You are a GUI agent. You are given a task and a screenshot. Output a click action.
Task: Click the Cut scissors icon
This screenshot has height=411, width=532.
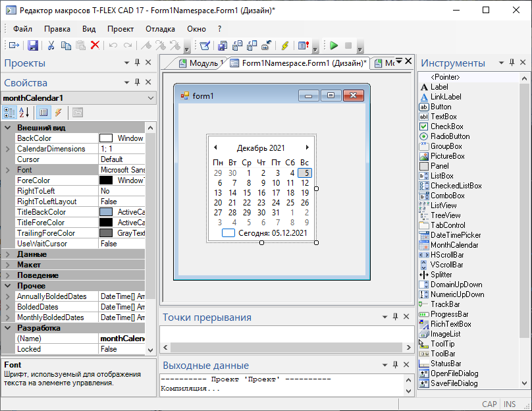[51, 45]
